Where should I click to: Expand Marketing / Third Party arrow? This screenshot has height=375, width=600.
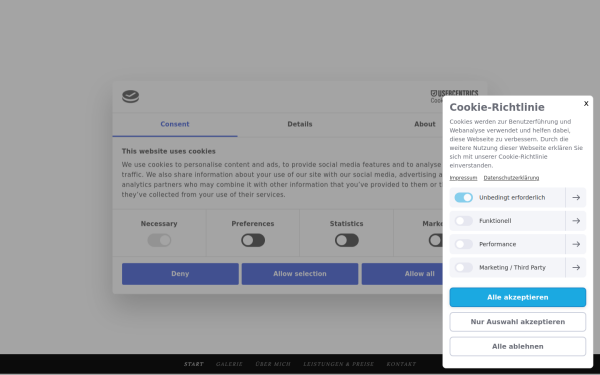pyautogui.click(x=576, y=267)
